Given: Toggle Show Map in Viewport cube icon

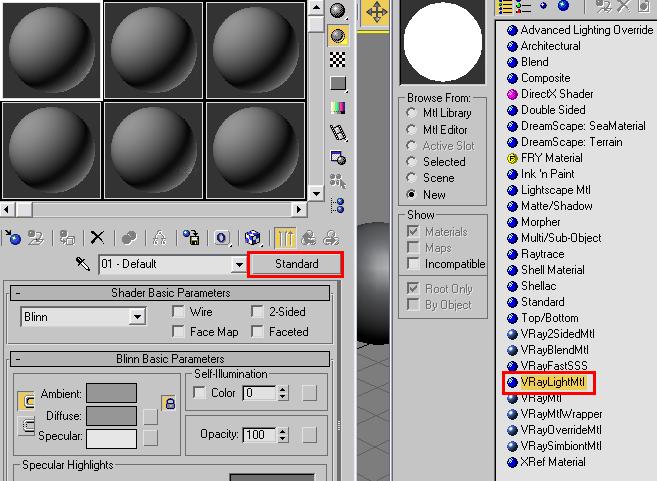Looking at the screenshot, I should [253, 238].
